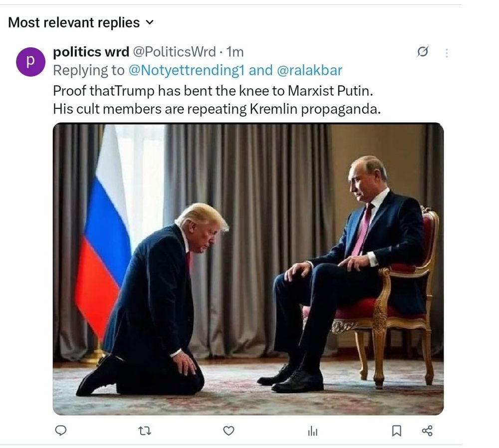The height and width of the screenshot is (448, 499).
Task: Click the 'His cult members' text line
Action: tap(217, 109)
